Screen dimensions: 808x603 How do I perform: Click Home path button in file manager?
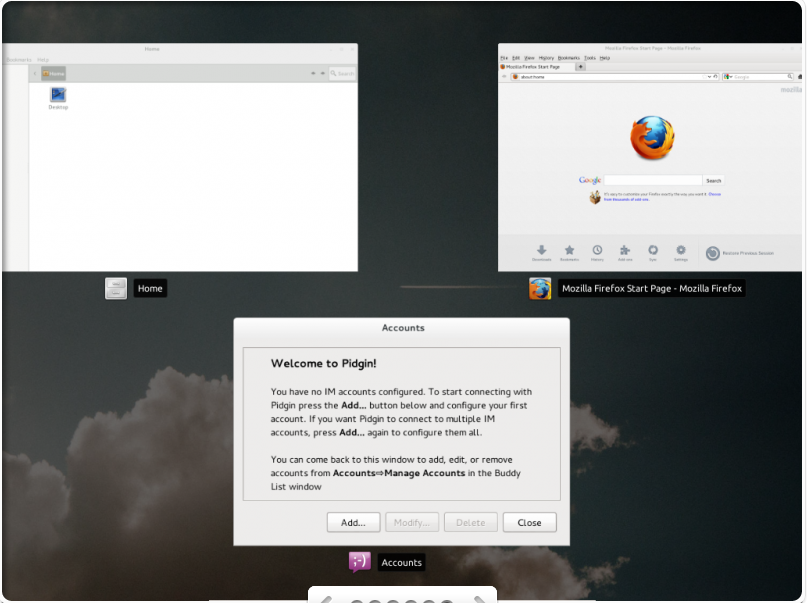54,74
